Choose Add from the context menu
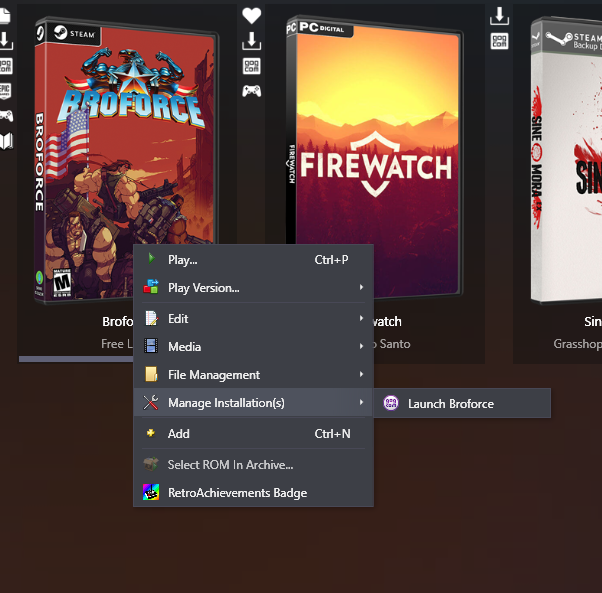Screen dimensions: 602x593 tap(253, 434)
